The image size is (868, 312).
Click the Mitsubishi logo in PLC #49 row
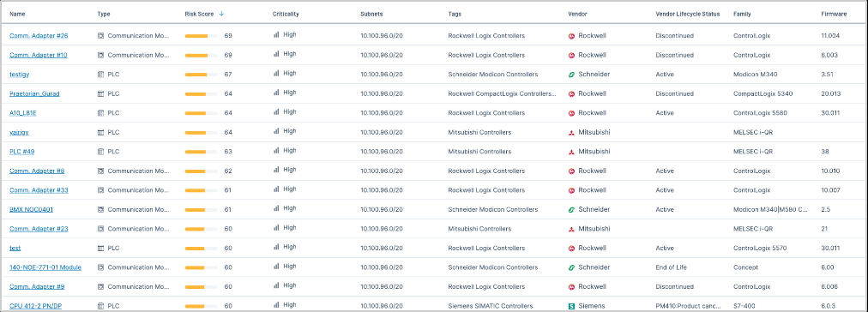click(x=572, y=152)
